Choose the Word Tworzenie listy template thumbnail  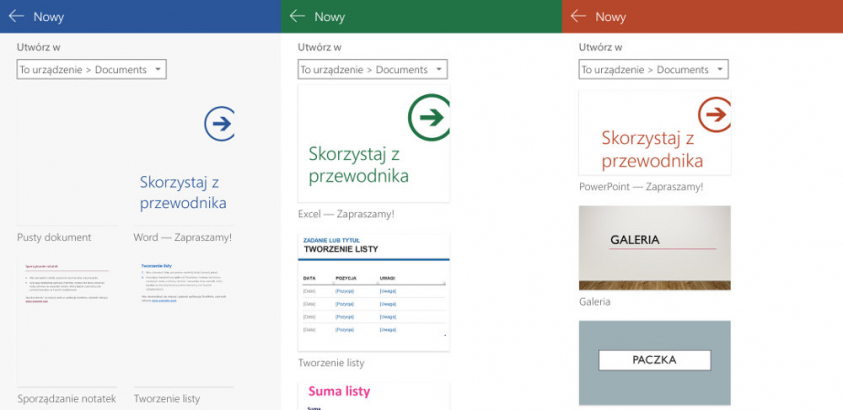tap(184, 318)
